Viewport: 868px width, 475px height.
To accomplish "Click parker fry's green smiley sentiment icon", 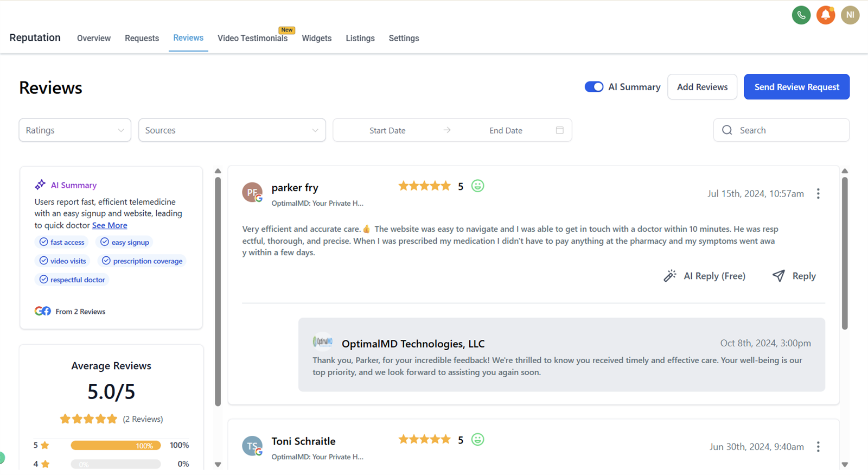I will tap(477, 186).
